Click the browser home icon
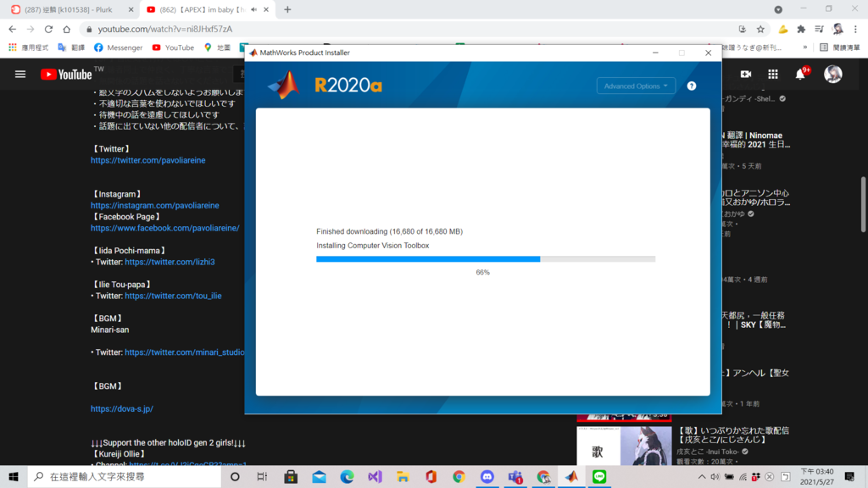 66,29
